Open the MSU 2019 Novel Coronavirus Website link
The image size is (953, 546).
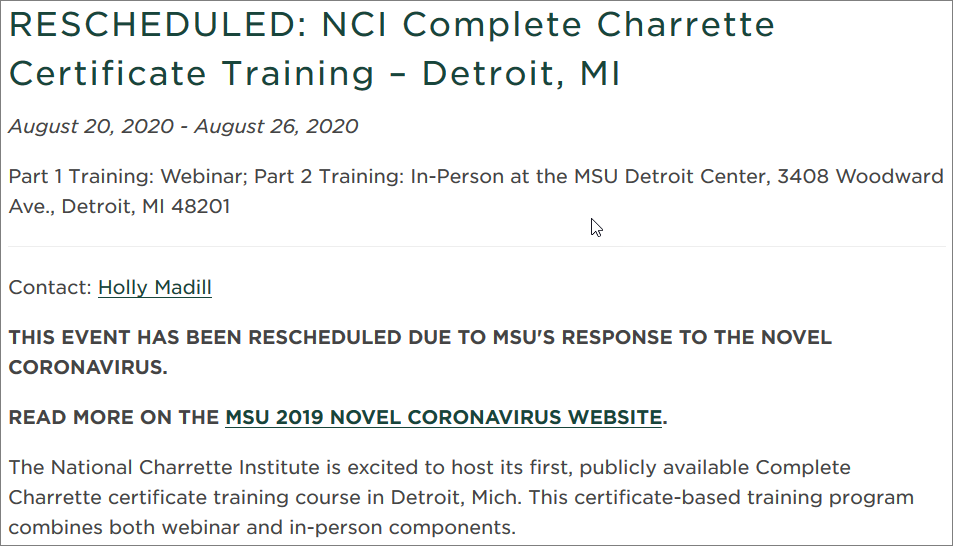point(443,417)
